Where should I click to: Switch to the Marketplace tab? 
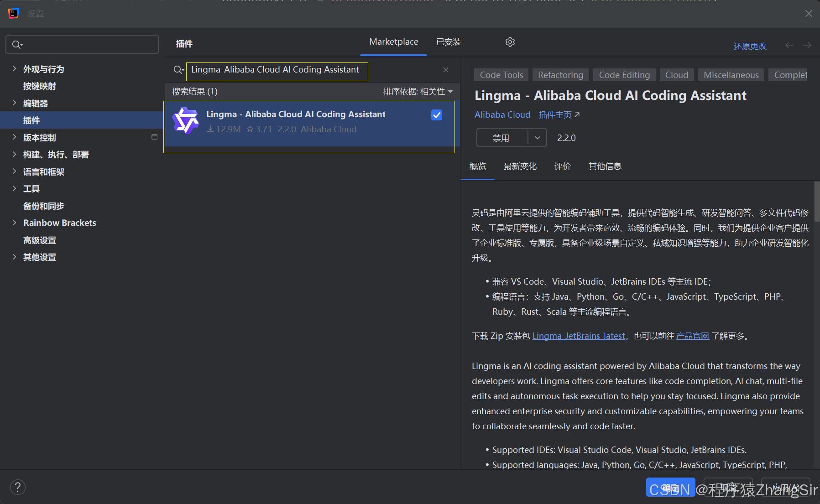393,42
